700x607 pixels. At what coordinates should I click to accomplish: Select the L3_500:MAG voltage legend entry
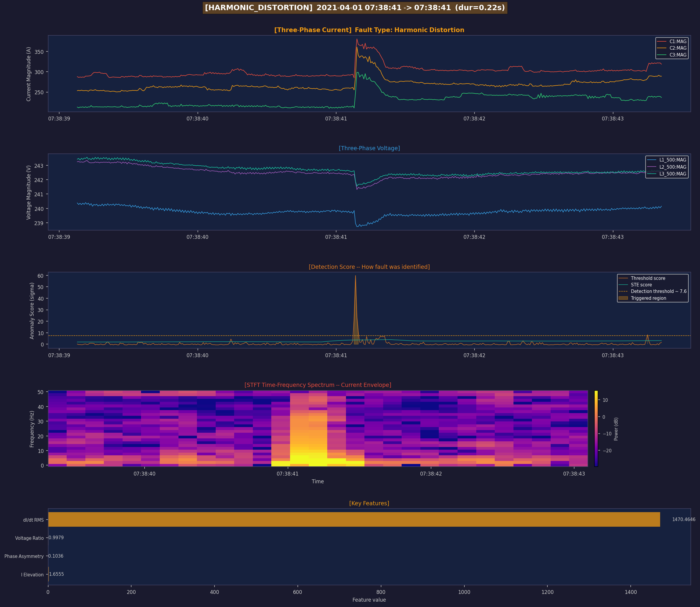673,174
